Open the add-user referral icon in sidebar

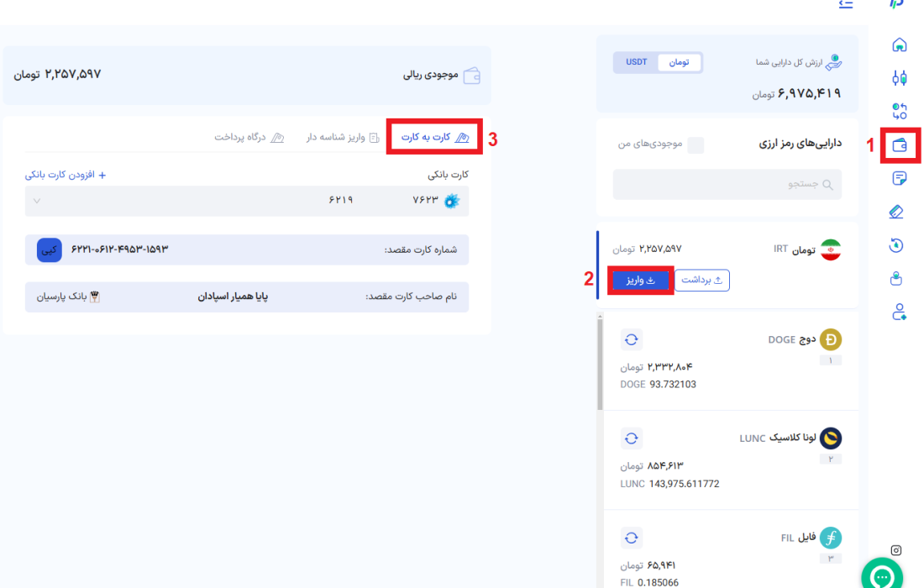click(x=899, y=312)
